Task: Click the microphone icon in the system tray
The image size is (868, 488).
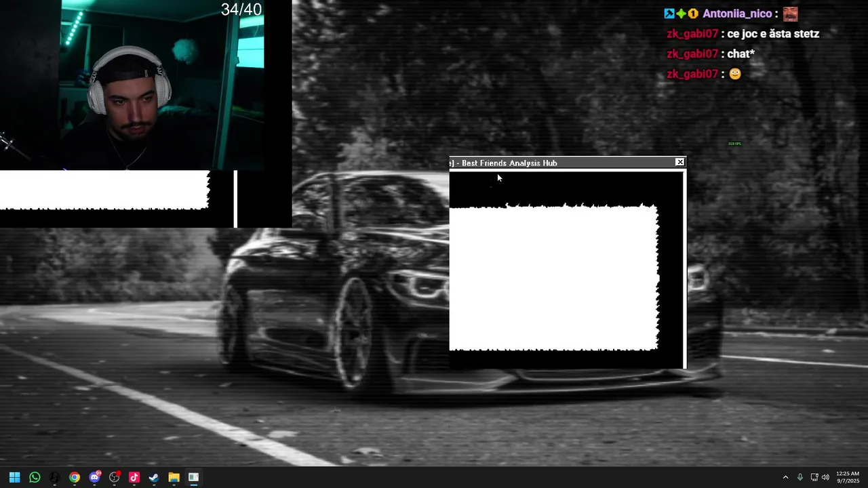Action: tap(800, 477)
